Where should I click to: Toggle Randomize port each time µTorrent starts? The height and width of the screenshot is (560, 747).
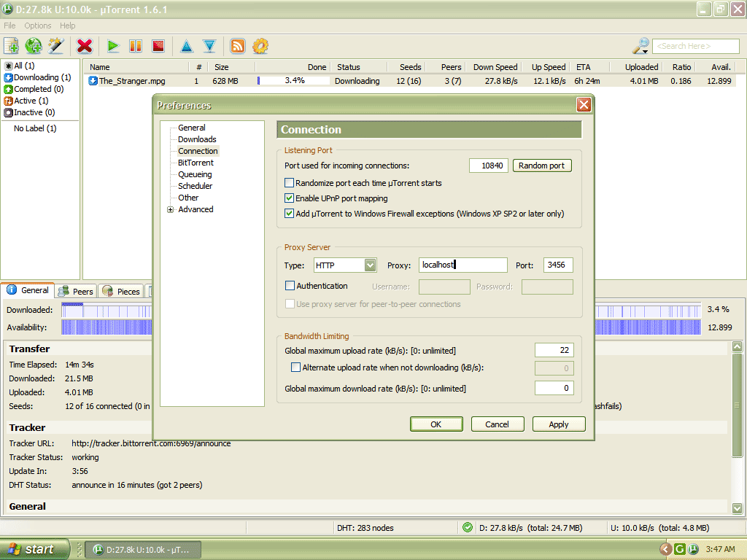click(x=289, y=183)
